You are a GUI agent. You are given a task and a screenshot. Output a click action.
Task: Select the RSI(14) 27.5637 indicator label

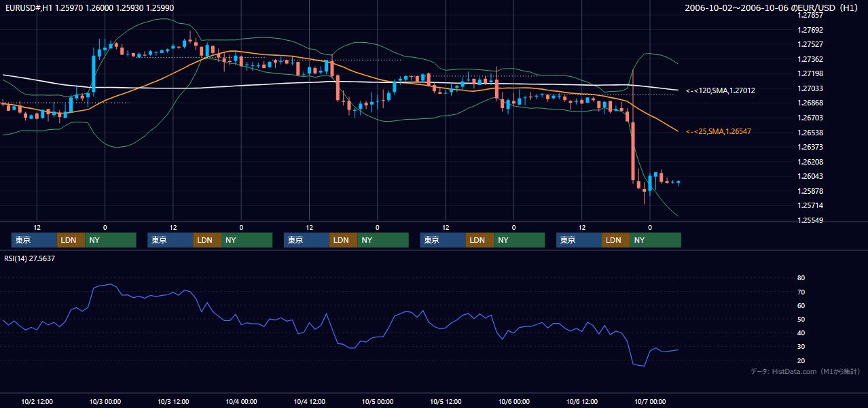click(30, 258)
